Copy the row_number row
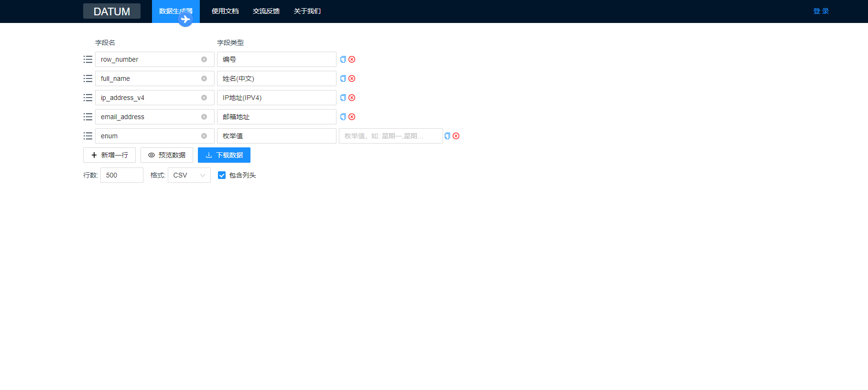Screen dimensions: 868x390 coord(343,59)
